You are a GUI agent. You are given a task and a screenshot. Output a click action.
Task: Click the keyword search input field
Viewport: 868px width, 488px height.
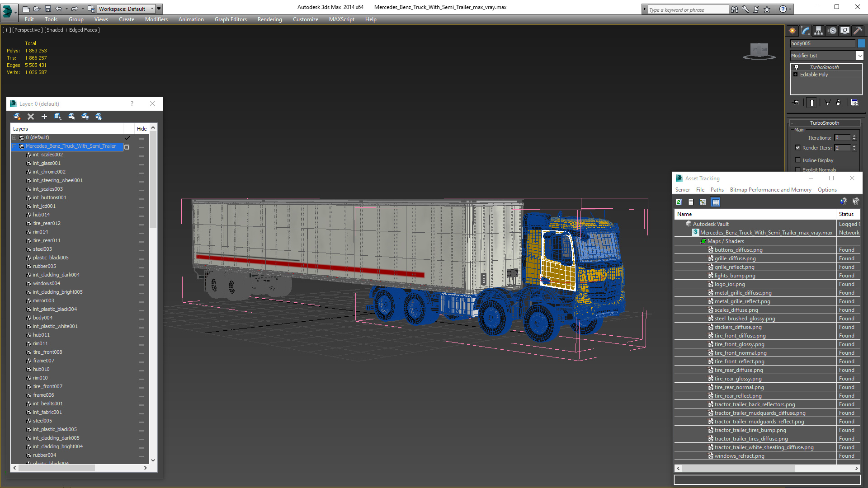click(x=688, y=9)
